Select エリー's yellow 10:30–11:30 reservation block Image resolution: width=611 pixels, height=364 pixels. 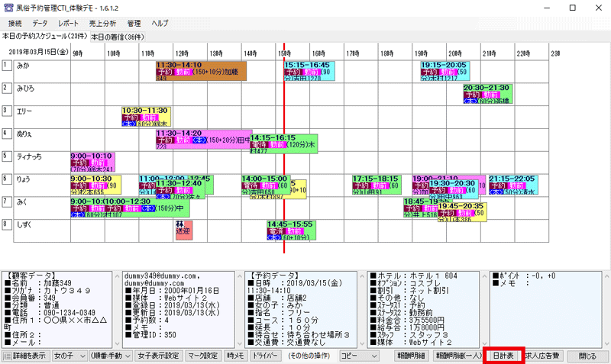(x=145, y=116)
